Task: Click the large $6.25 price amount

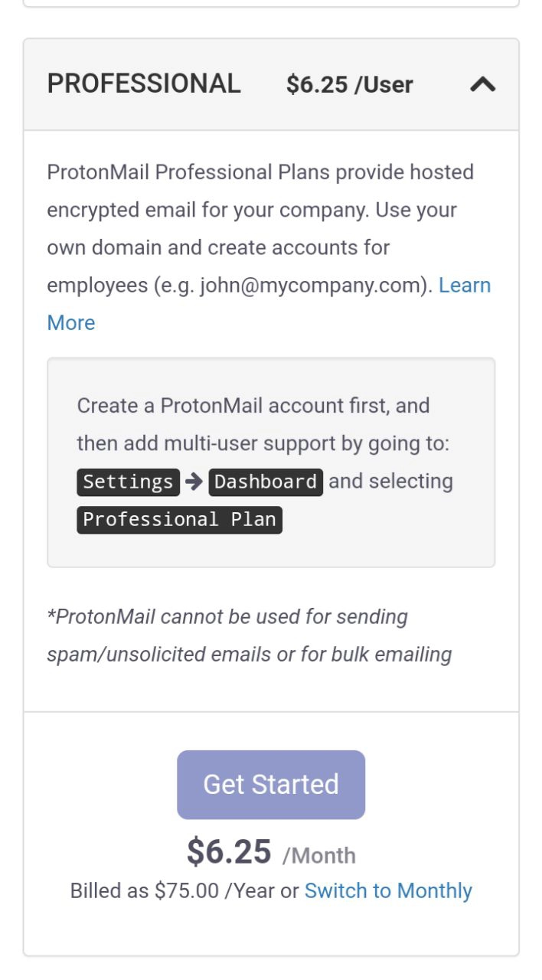Action: 229,852
